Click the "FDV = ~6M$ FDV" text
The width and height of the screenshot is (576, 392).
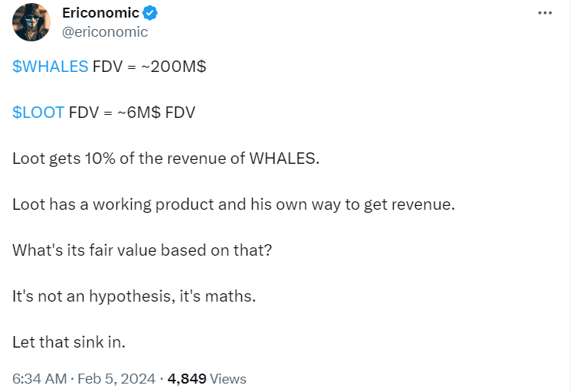132,113
